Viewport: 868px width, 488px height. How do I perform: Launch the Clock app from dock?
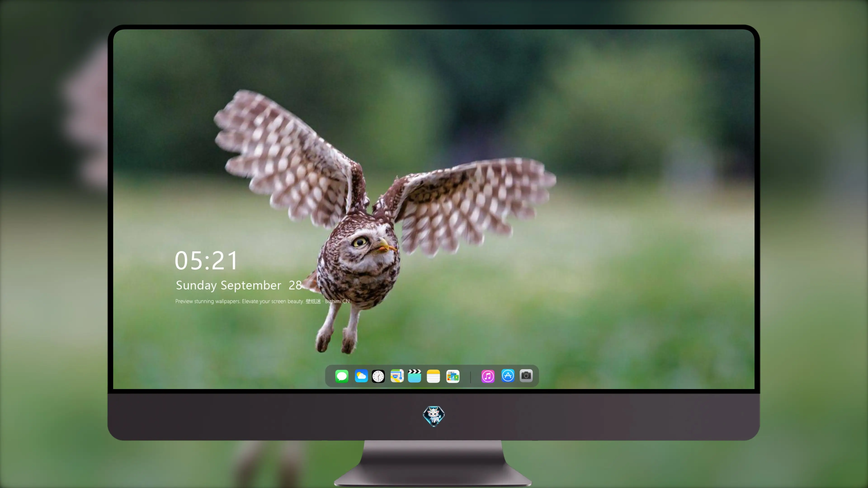(378, 376)
